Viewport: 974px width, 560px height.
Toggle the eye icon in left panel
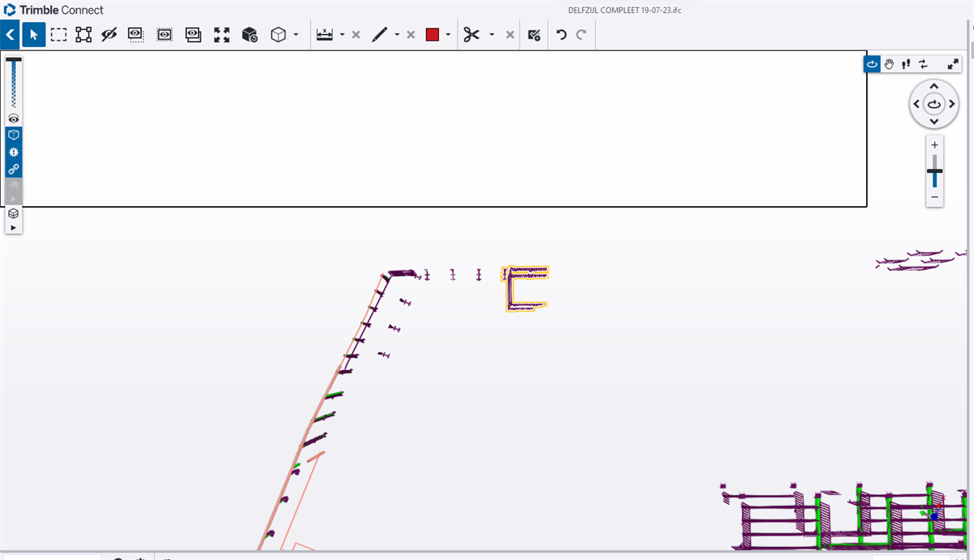pos(14,118)
